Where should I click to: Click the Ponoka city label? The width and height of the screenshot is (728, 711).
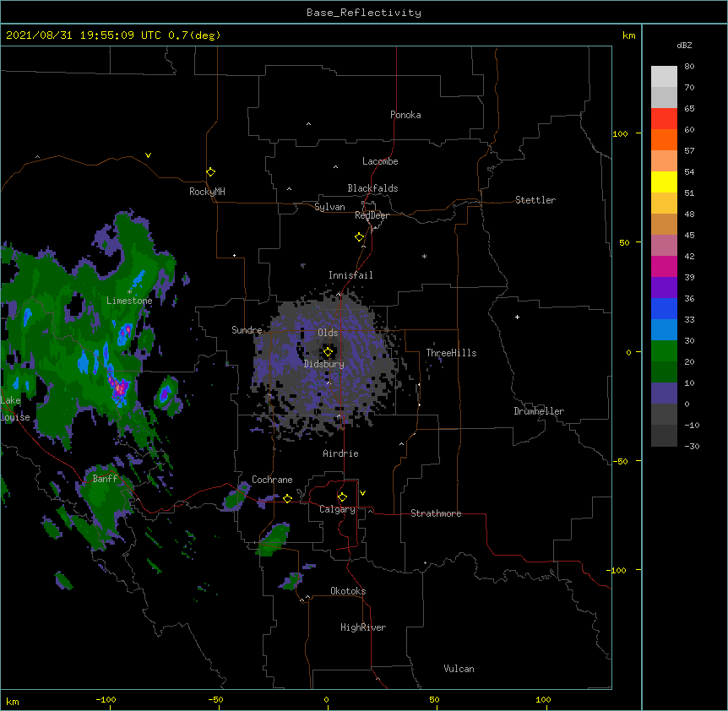click(405, 115)
